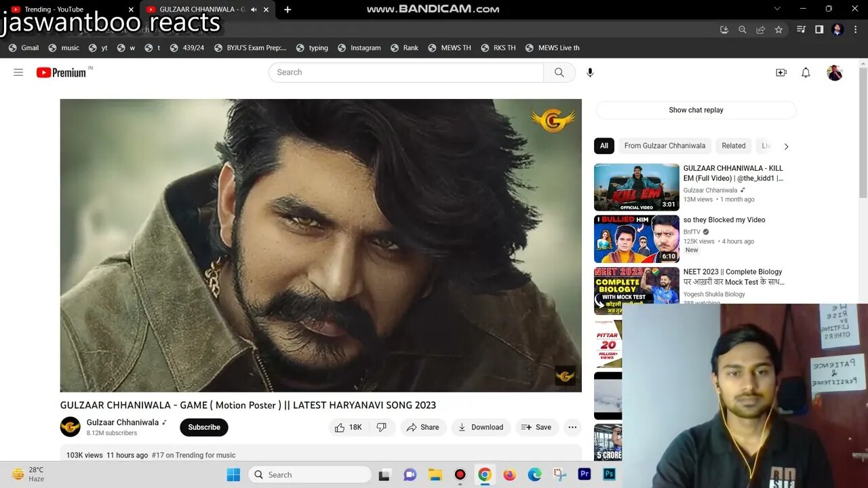Open Bandicam recorder from taskbar
This screenshot has height=488, width=868.
(460, 474)
